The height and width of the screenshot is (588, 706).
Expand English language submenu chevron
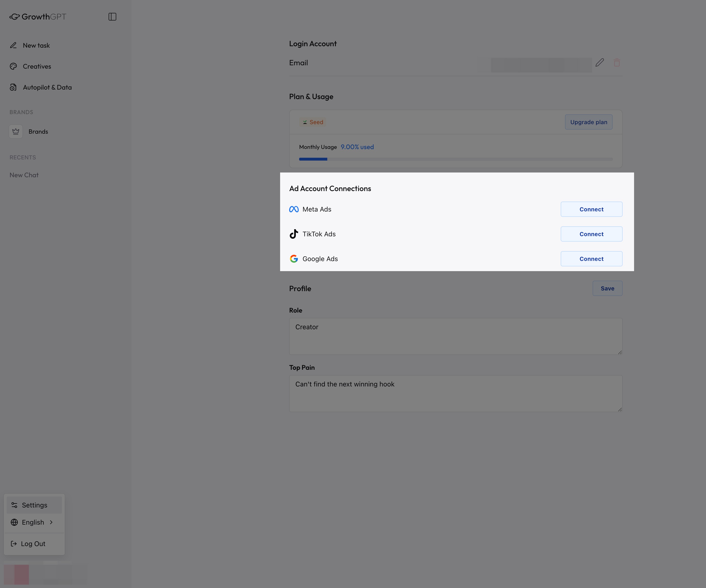51,522
